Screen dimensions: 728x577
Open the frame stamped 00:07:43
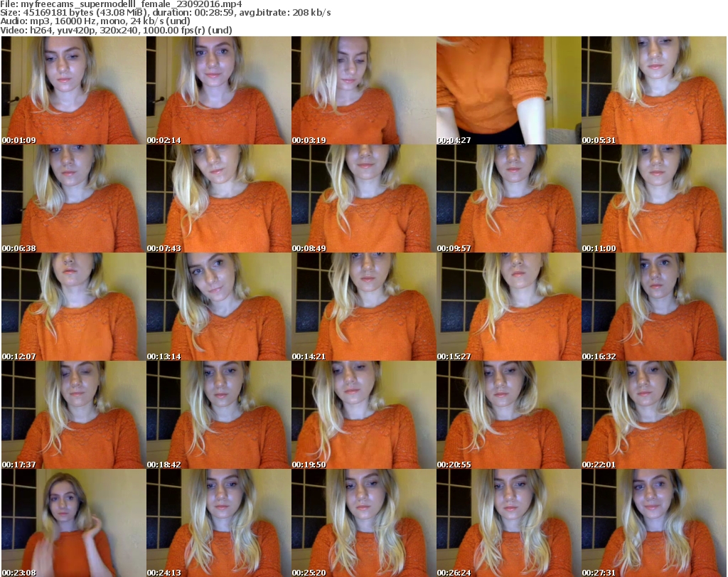click(x=219, y=198)
